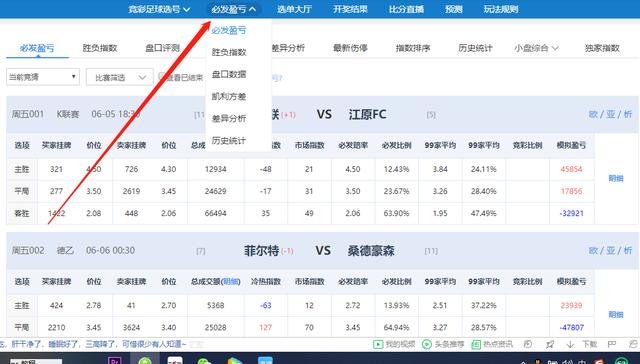Click the icon right of 下载 text
Image resolution: width=640 pixels, height=364 pixels.
pyautogui.click(x=612, y=344)
